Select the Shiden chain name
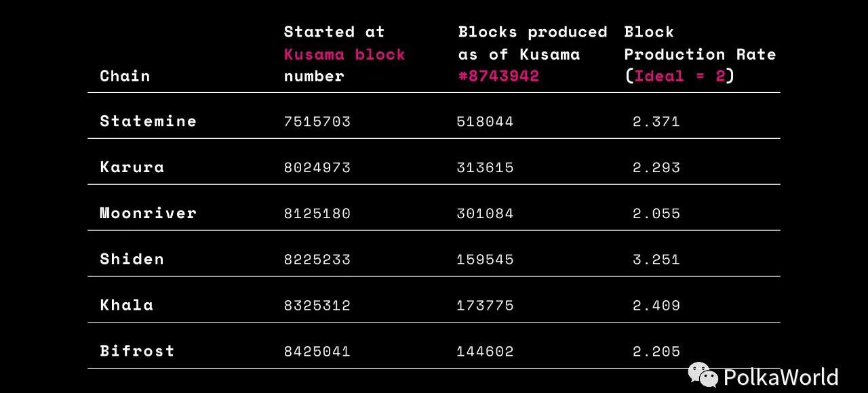This screenshot has width=868, height=393. pos(132,260)
